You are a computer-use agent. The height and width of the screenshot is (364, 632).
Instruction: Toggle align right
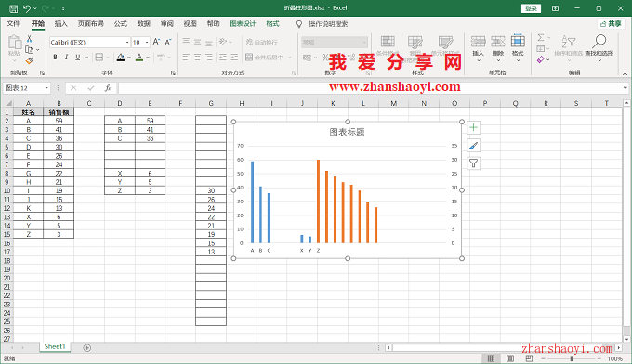209,58
